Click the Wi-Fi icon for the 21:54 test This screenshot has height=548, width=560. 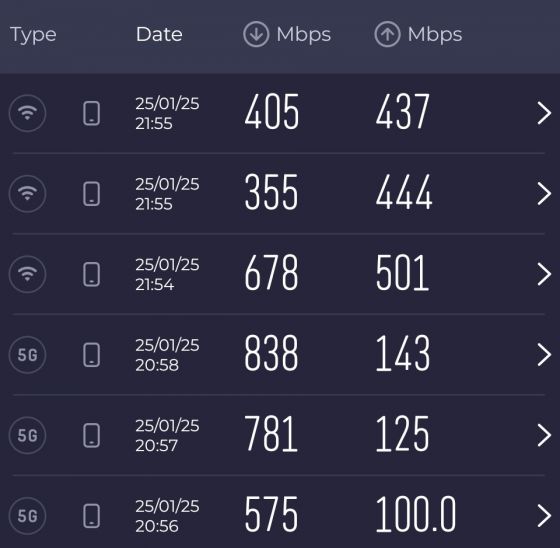tap(28, 274)
